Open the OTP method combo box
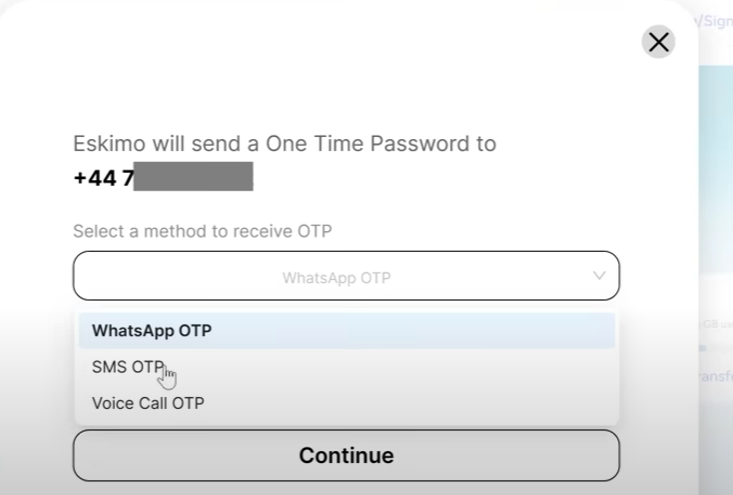733x495 pixels. click(x=346, y=276)
